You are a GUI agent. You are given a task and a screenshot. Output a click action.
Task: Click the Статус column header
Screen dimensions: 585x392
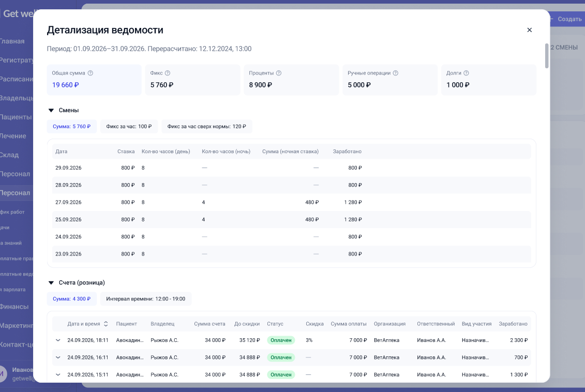[275, 324]
